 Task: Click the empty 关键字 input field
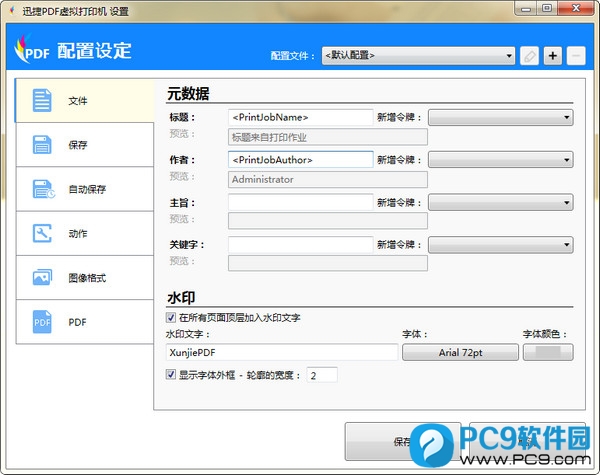pos(300,245)
